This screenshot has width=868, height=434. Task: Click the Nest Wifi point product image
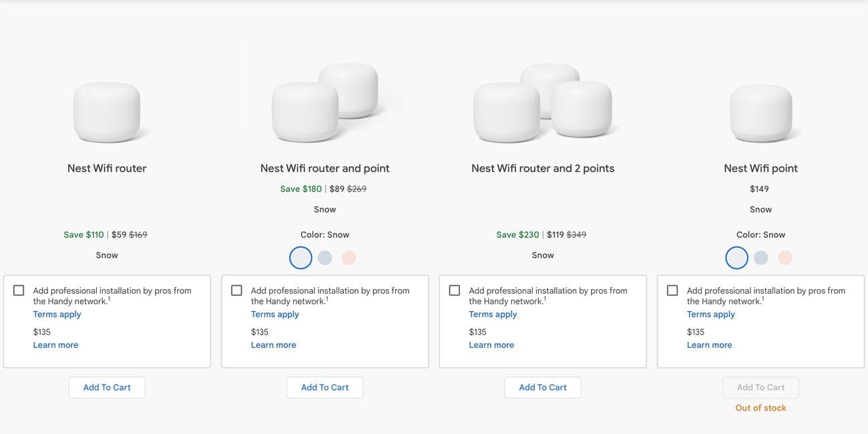[x=761, y=112]
